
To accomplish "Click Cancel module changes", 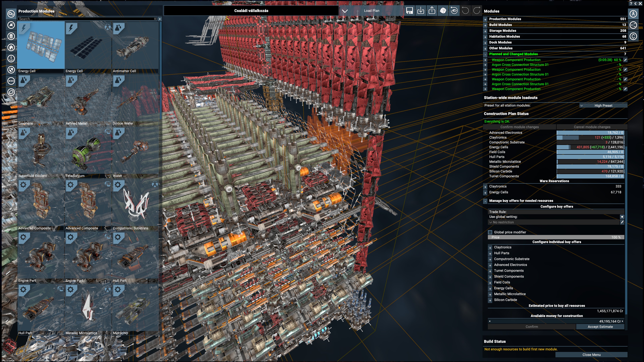I will (x=592, y=127).
